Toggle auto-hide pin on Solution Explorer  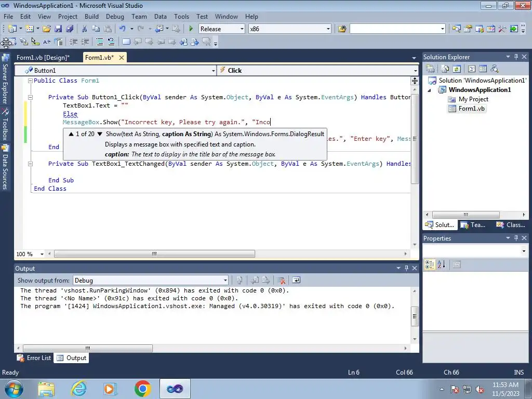(x=516, y=57)
